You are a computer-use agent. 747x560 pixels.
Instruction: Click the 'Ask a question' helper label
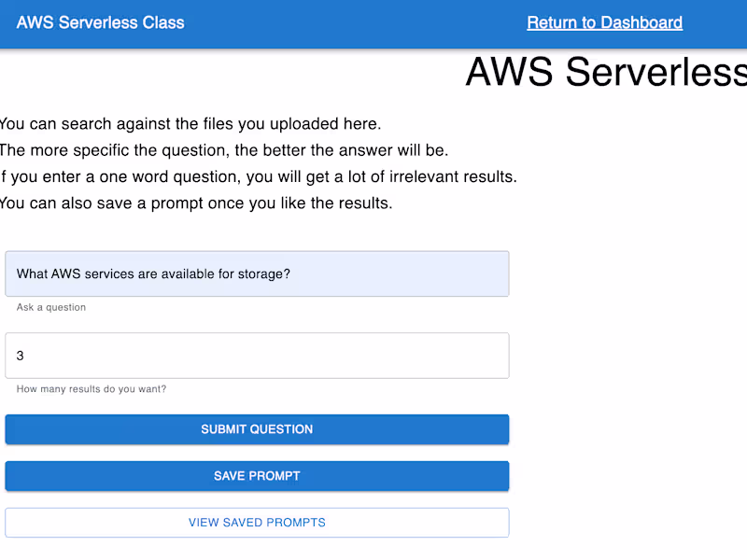coord(51,307)
